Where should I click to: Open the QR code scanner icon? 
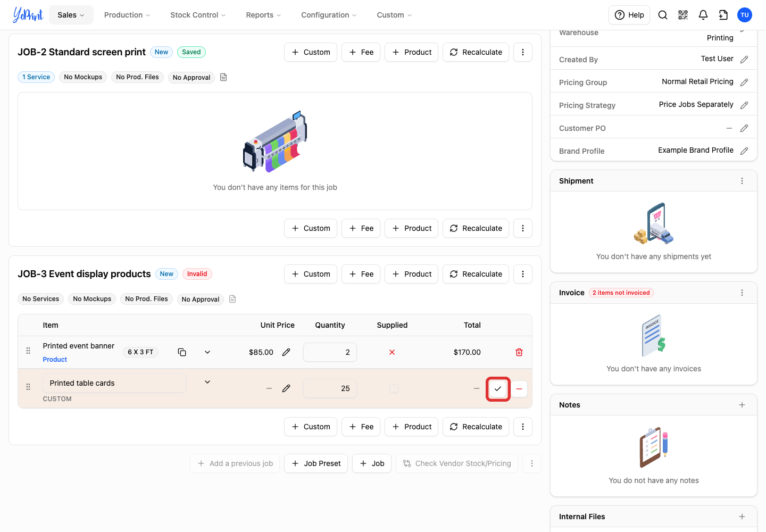[683, 15]
